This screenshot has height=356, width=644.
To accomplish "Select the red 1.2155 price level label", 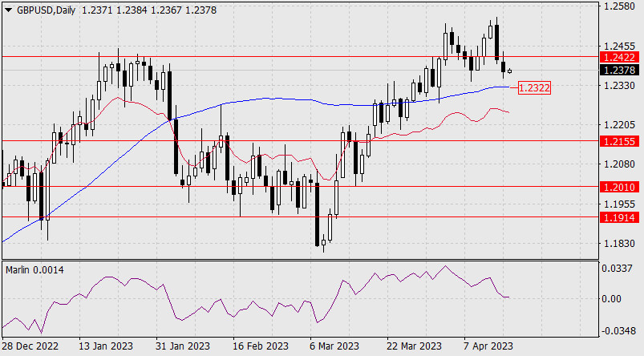I will pos(619,141).
